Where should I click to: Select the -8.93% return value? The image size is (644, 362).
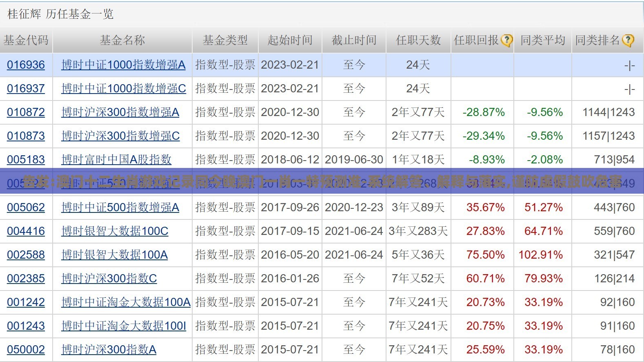coord(486,160)
